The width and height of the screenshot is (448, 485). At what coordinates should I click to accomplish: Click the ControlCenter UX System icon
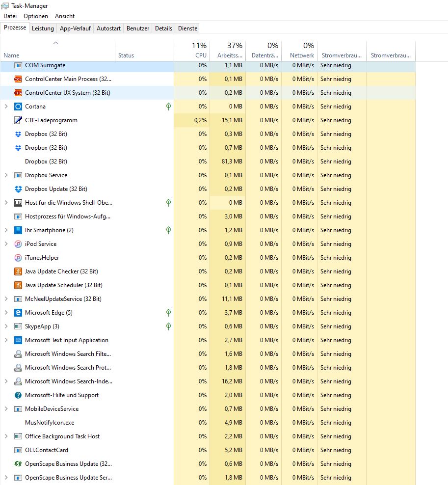(18, 92)
